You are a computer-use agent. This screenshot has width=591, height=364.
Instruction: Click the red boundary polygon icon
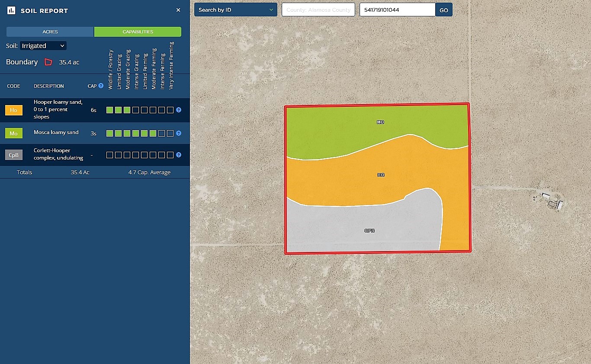(48, 62)
